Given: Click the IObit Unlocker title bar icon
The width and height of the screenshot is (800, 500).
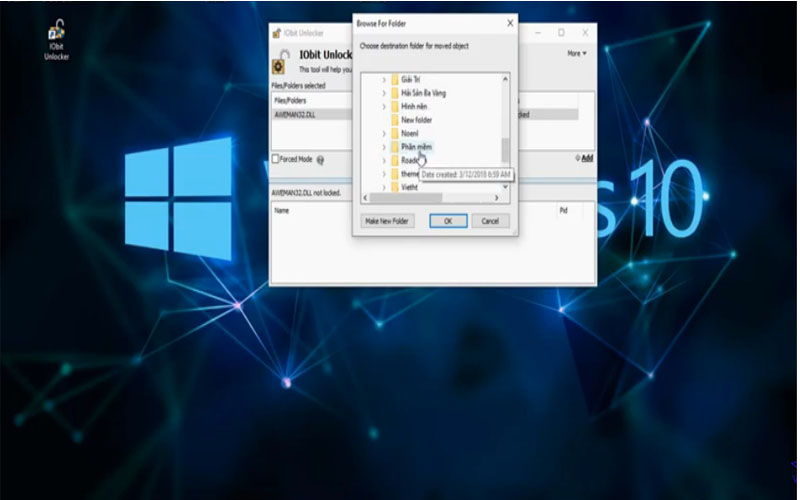Looking at the screenshot, I should [x=276, y=33].
